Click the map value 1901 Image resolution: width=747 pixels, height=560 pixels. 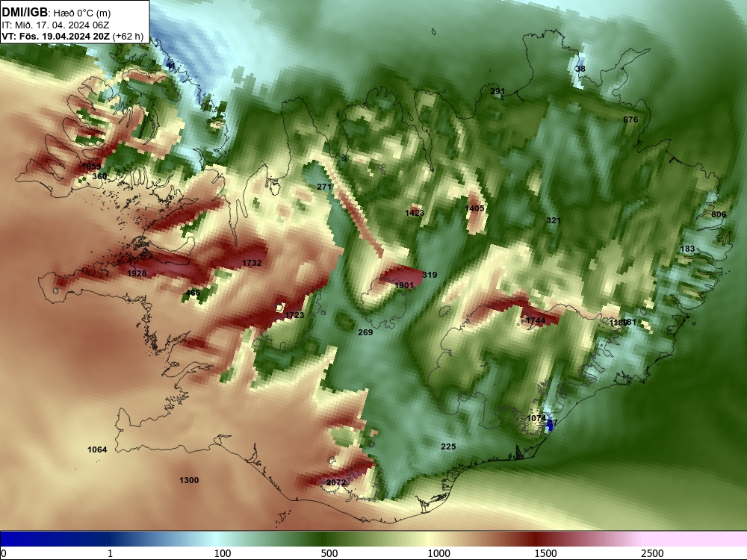pyautogui.click(x=404, y=285)
